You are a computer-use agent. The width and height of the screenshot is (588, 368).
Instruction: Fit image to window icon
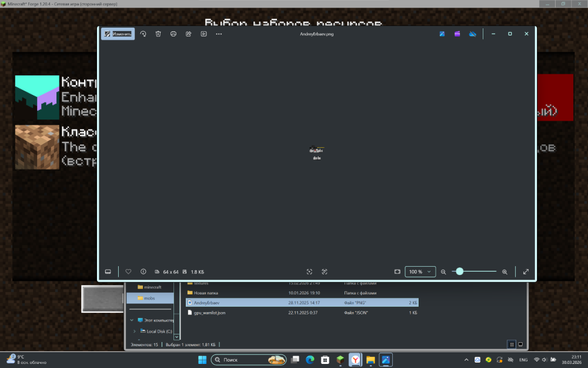(397, 272)
